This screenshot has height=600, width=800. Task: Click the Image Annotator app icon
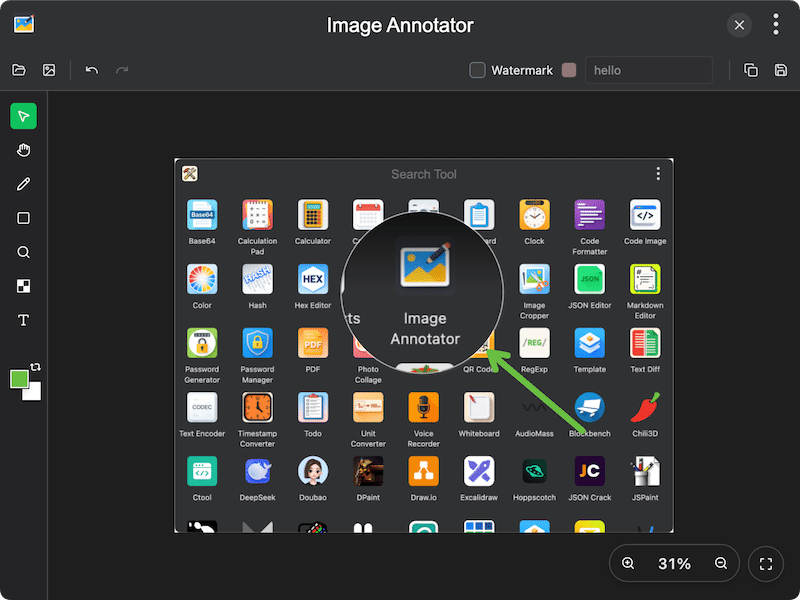(x=24, y=24)
